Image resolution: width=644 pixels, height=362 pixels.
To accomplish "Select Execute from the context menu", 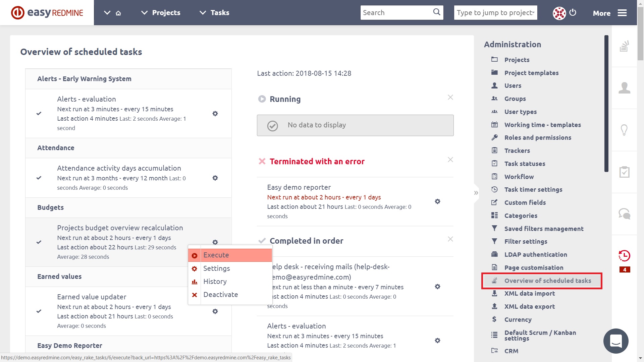I will click(x=216, y=255).
